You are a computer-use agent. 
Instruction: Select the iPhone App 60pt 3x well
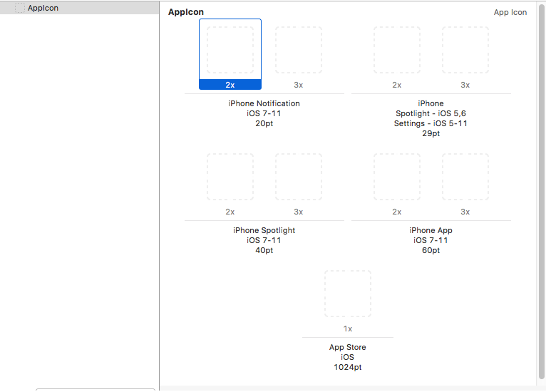(x=465, y=177)
